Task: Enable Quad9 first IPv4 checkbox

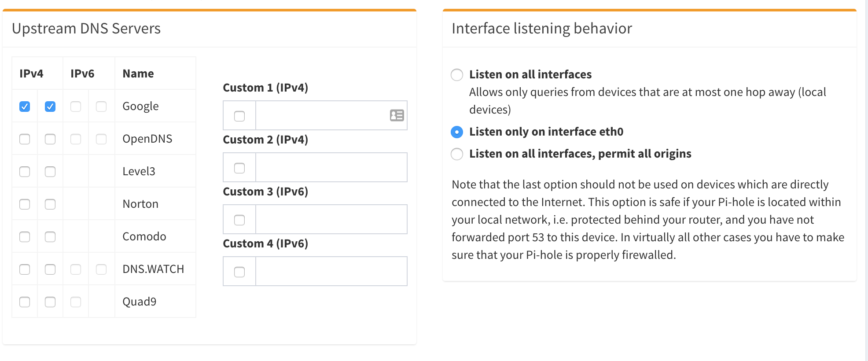Action: click(25, 302)
